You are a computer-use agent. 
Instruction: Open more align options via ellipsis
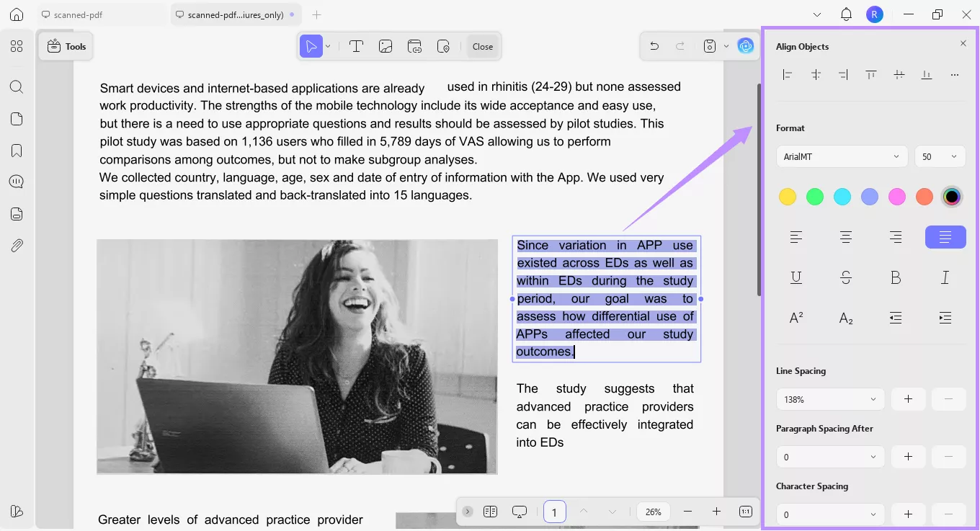[x=955, y=74]
